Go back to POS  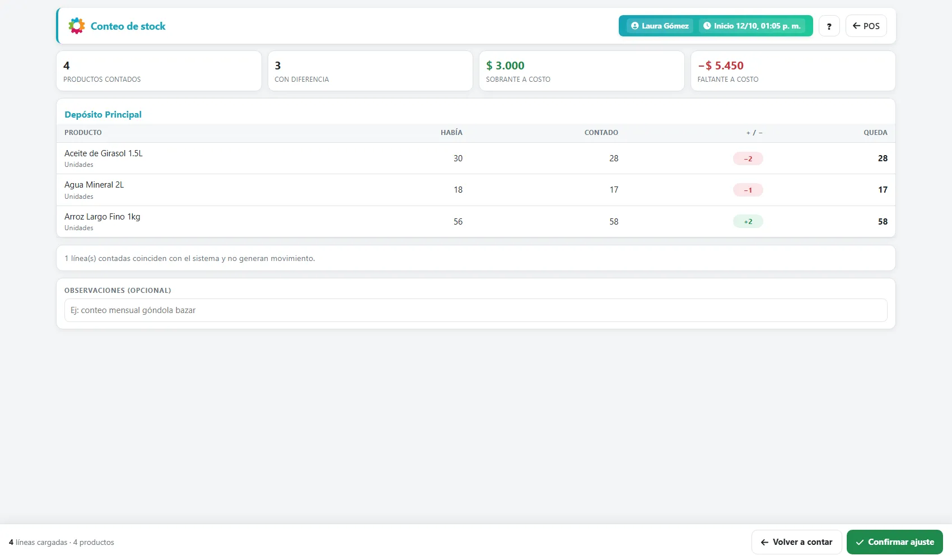pos(866,26)
